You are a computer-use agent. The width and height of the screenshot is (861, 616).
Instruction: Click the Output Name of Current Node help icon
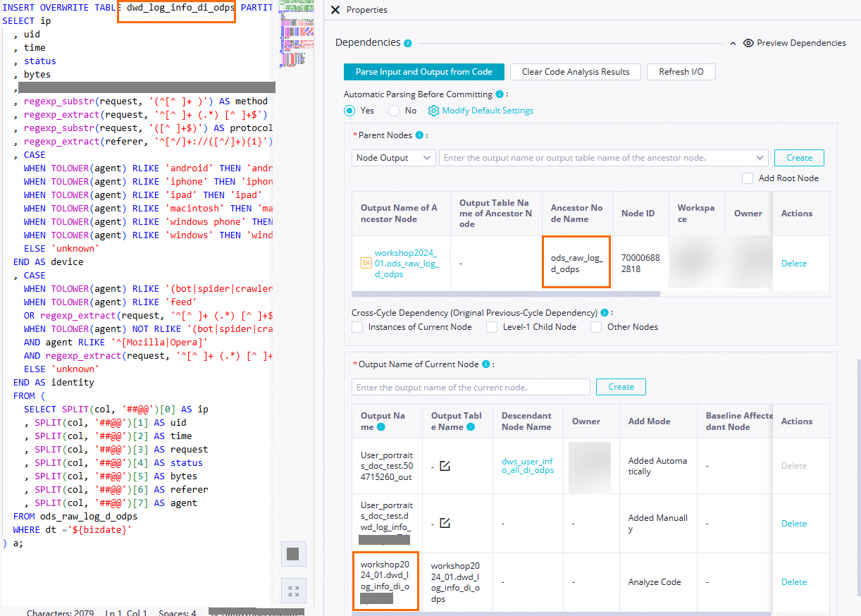point(485,364)
